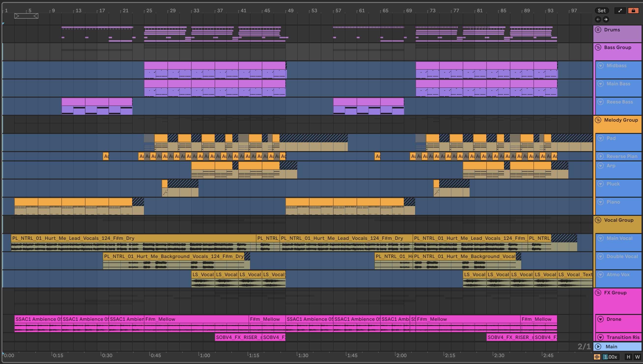The image size is (643, 364).
Task: Fold the Atmo Vox track arrow
Action: (601, 274)
